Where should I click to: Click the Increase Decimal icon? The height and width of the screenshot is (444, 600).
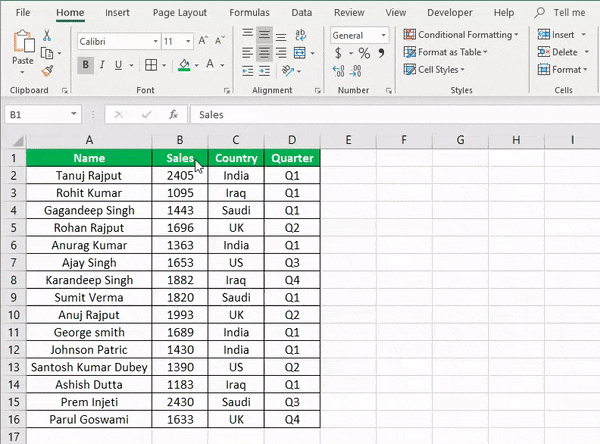(339, 71)
